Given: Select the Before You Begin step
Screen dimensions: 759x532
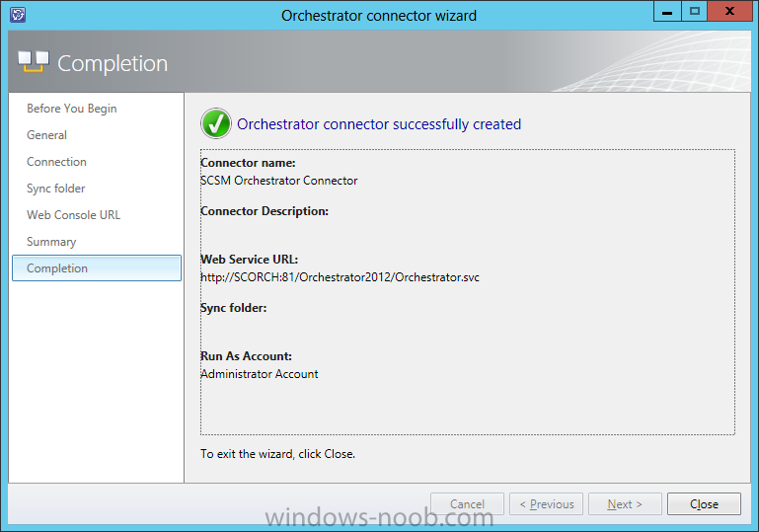Looking at the screenshot, I should pyautogui.click(x=72, y=109).
